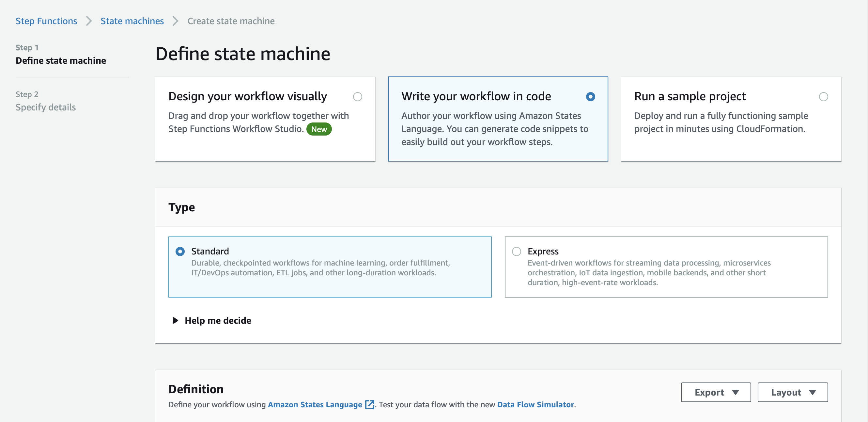868x422 pixels.
Task: Click the New badge next to Workflow Studio
Action: pos(319,129)
